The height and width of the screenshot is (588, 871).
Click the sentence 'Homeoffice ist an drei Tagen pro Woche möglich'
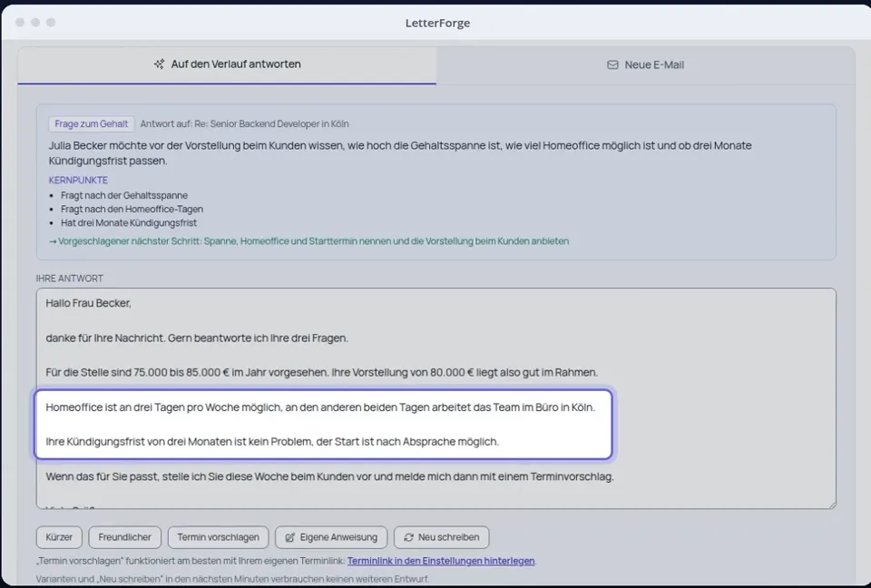320,407
